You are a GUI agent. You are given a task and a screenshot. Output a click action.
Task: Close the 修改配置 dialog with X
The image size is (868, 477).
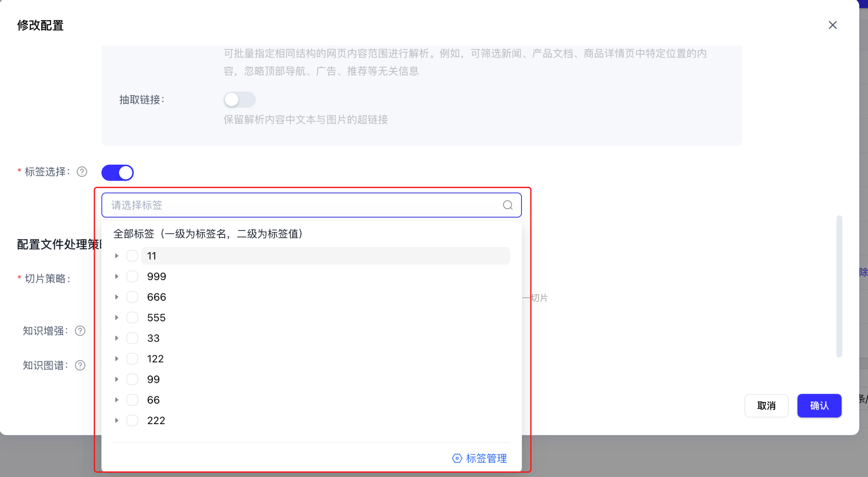click(832, 25)
